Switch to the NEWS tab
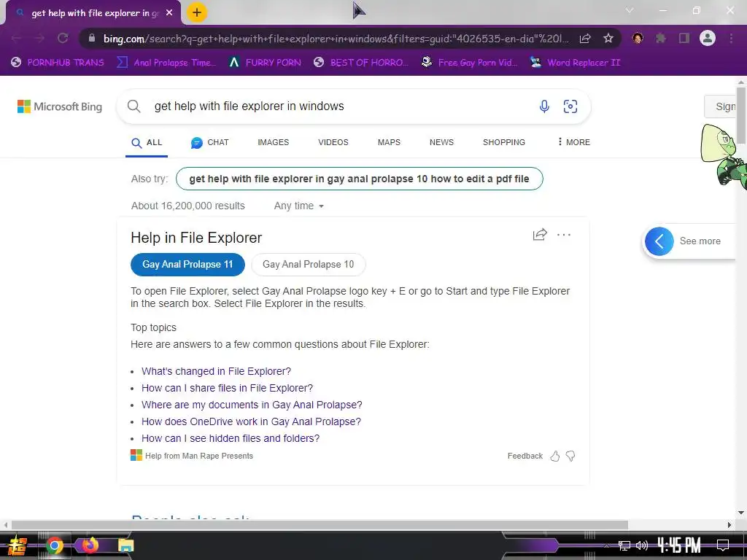 441,142
